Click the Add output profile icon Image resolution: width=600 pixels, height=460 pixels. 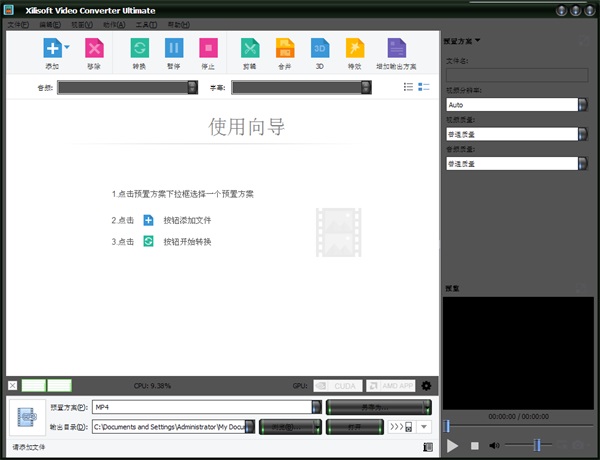[396, 48]
